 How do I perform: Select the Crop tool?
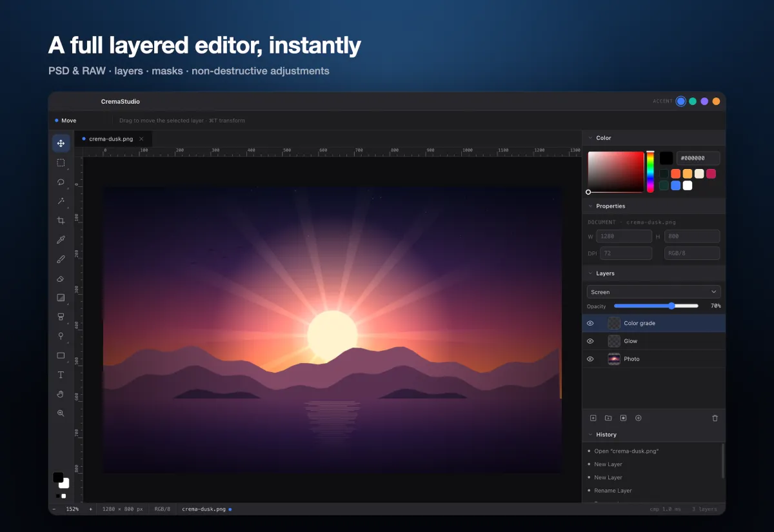pyautogui.click(x=61, y=221)
